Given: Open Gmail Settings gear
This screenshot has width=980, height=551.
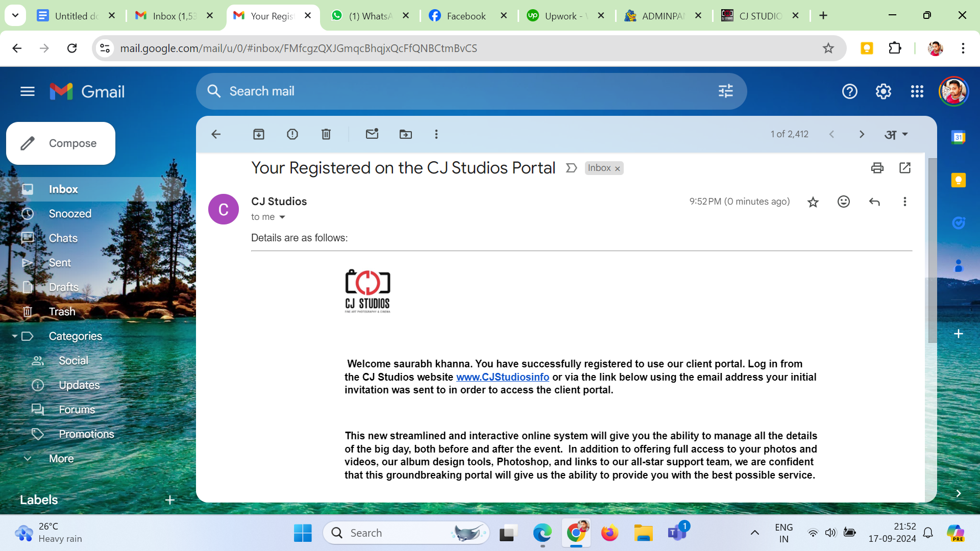Looking at the screenshot, I should pos(884,91).
